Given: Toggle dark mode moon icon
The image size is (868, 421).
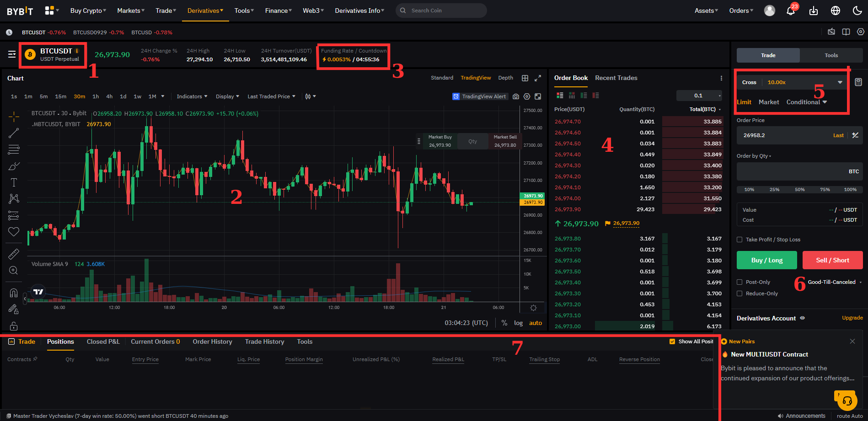Looking at the screenshot, I should click(x=857, y=11).
